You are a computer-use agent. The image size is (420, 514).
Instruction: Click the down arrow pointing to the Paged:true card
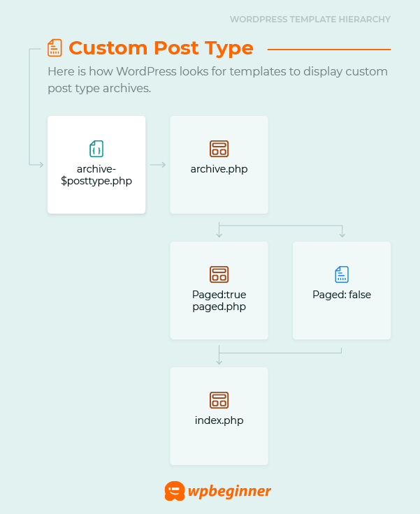(x=219, y=233)
